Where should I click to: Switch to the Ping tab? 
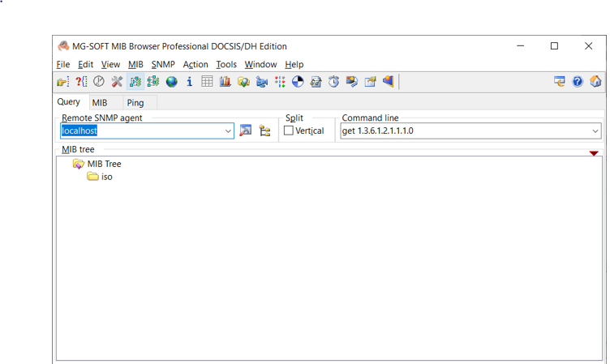(135, 103)
